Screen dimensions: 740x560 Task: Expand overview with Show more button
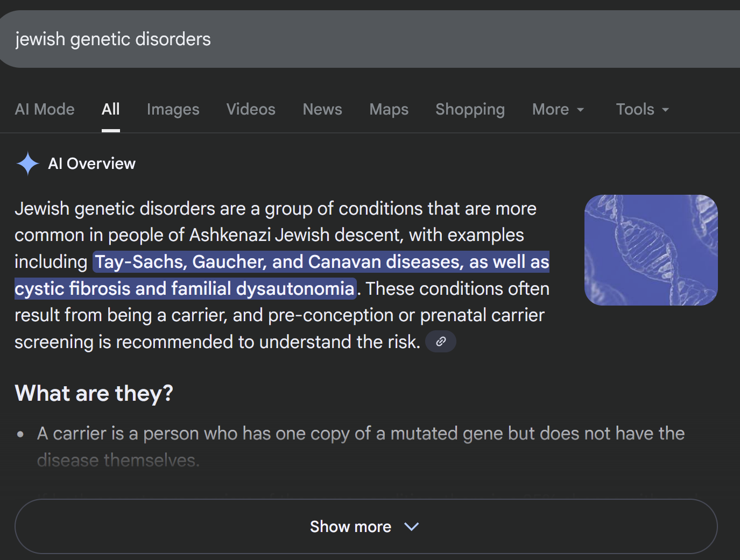click(x=350, y=527)
